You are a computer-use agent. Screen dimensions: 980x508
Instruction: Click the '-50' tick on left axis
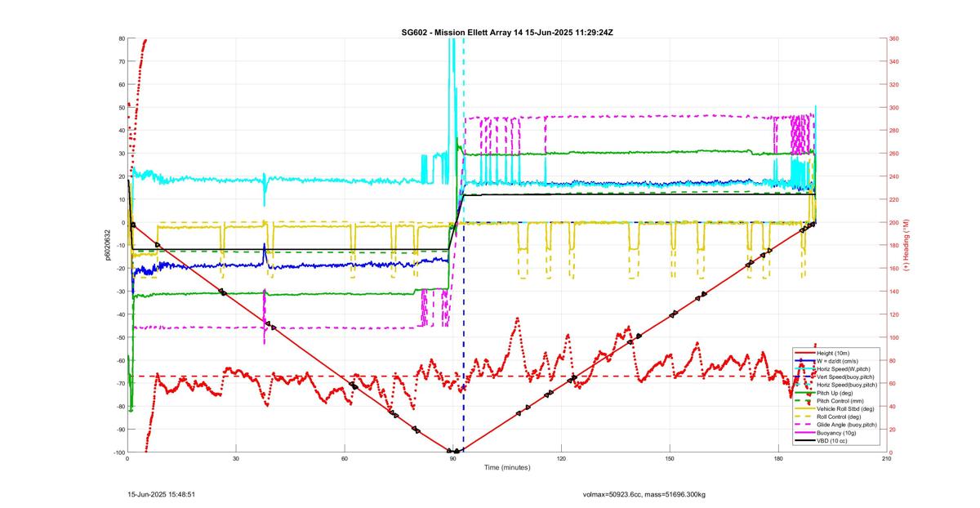(120, 337)
